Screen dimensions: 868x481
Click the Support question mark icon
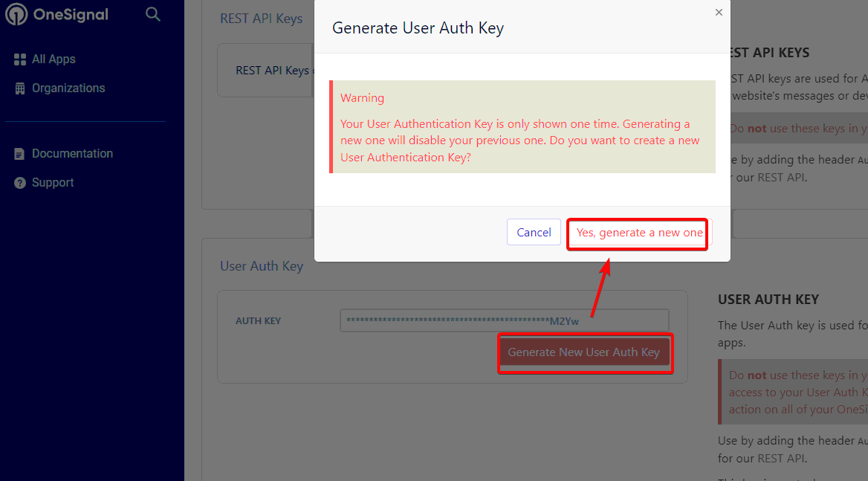(20, 183)
